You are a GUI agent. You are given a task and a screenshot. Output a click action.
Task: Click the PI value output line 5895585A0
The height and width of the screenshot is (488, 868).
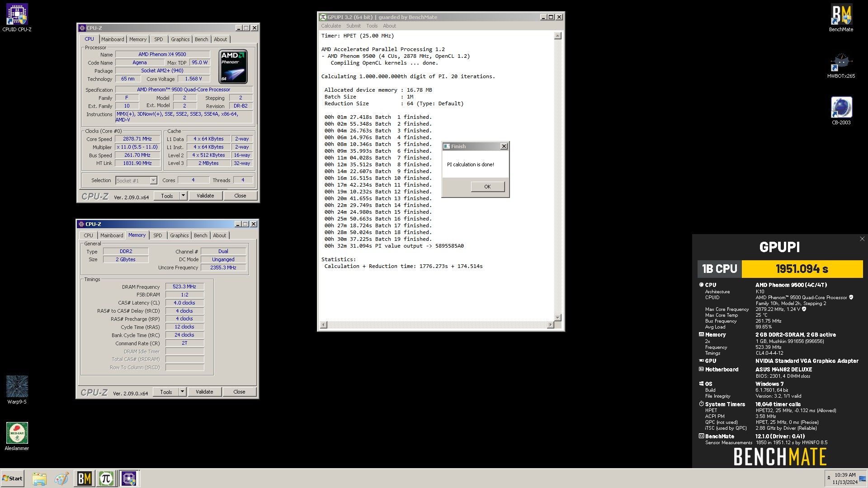394,246
